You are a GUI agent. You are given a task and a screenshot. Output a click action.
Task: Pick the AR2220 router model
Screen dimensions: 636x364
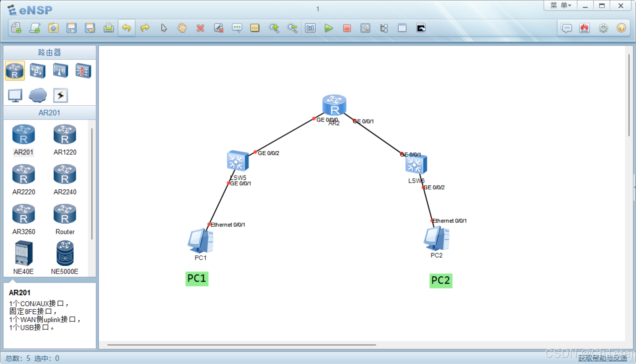point(24,175)
